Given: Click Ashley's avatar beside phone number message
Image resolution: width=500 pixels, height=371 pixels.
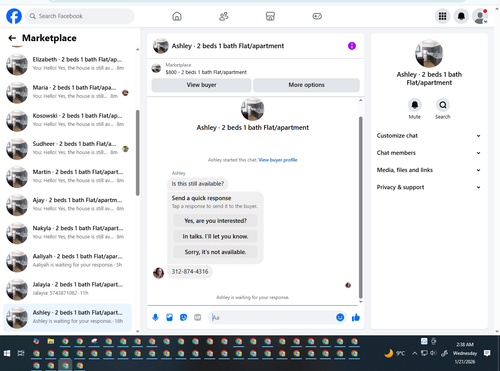Looking at the screenshot, I should tap(158, 273).
